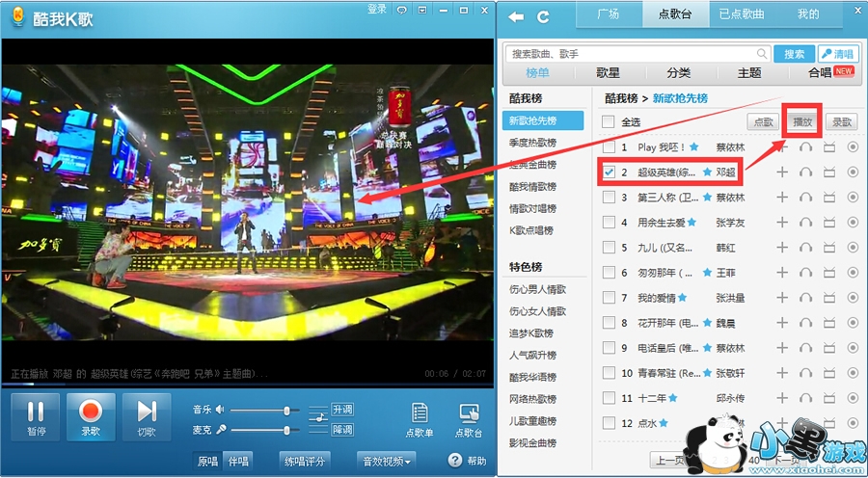Screen dimensions: 868x478
Task: Open the feedback speech bubble icon
Action: (402, 10)
